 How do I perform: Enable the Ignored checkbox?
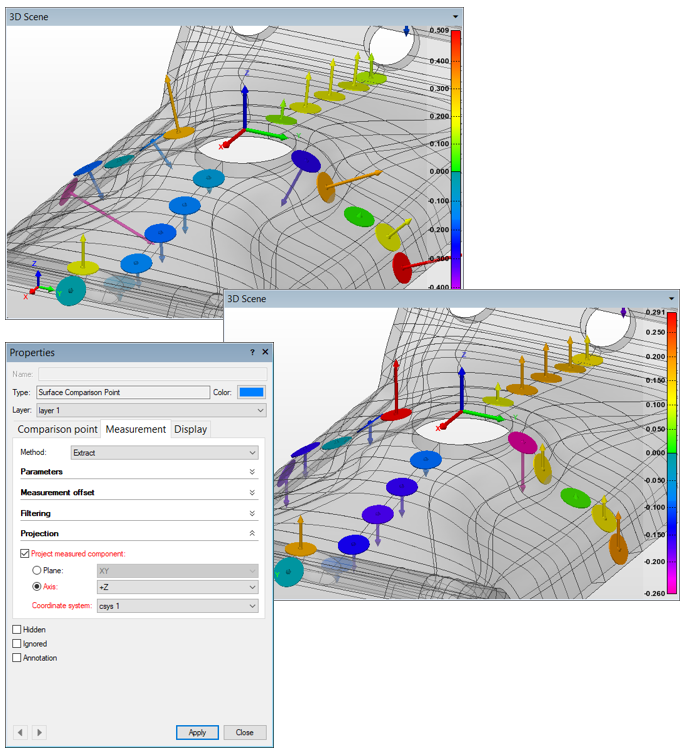(17, 644)
